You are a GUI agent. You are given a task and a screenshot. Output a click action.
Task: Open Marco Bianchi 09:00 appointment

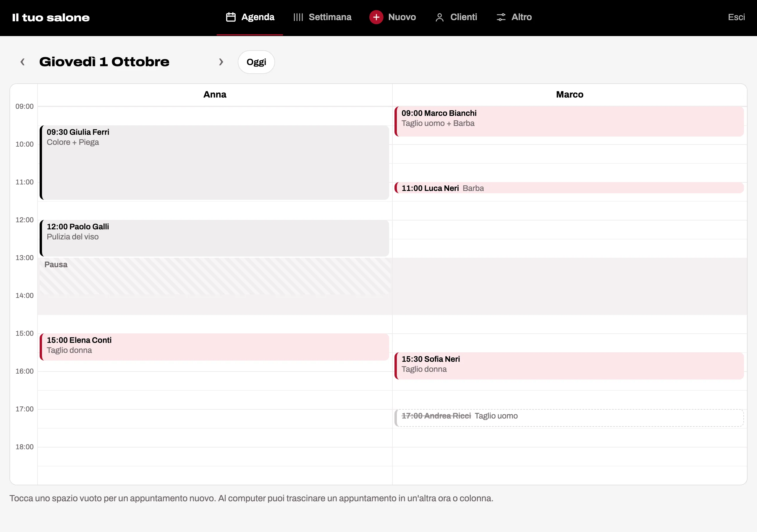click(569, 121)
